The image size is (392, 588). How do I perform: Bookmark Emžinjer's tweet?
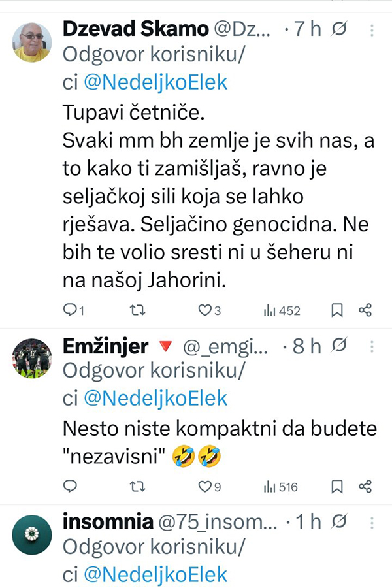[x=337, y=486]
